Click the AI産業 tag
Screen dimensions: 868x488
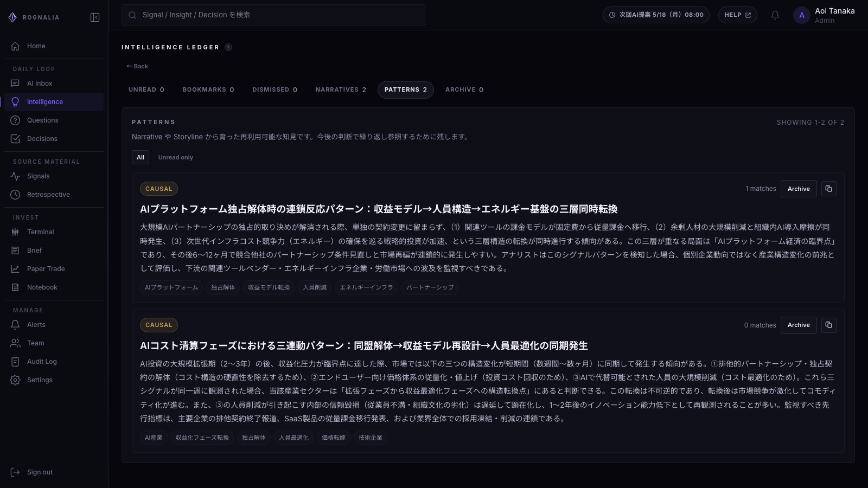(154, 438)
